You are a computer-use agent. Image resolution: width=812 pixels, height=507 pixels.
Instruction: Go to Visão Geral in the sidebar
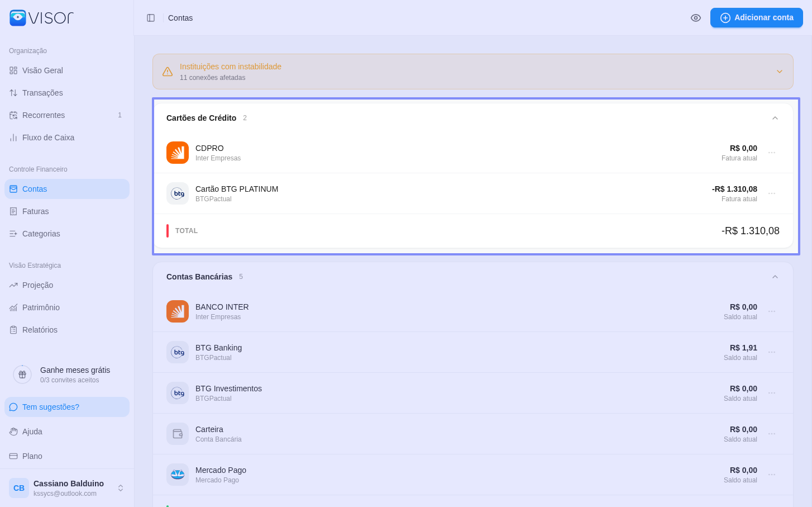[x=42, y=70]
